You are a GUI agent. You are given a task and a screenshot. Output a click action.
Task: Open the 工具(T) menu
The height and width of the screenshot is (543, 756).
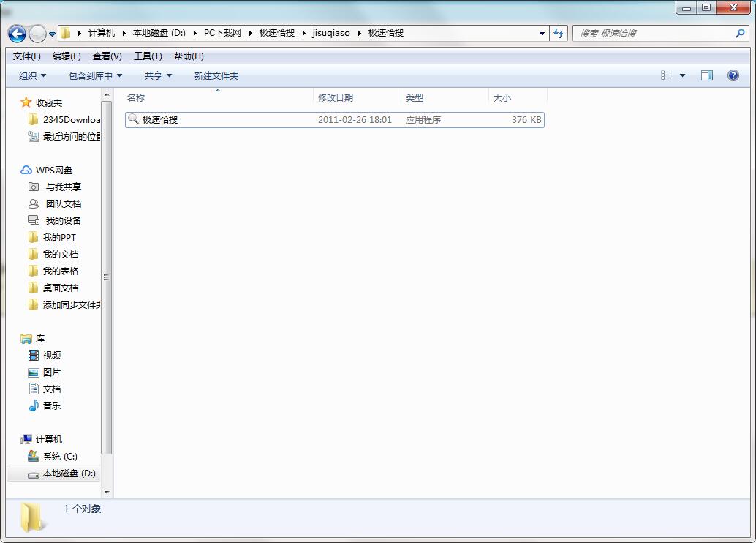pyautogui.click(x=148, y=56)
